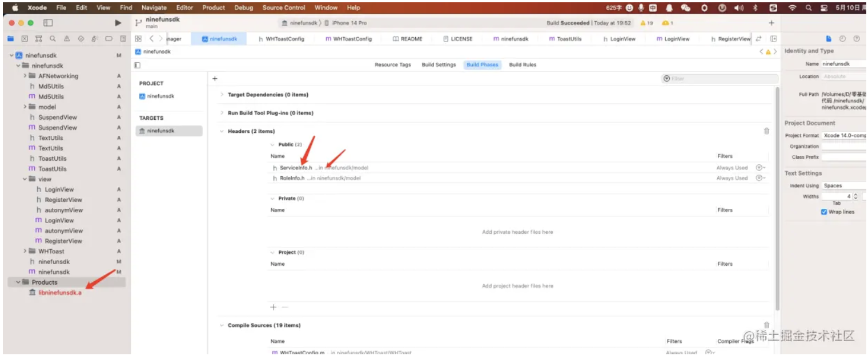This screenshot has height=356, width=868.
Task: Collapse the Public headers group
Action: point(272,144)
